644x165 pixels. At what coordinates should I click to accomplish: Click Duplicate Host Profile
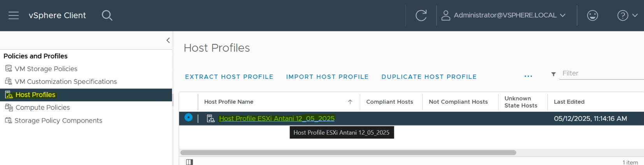pos(429,77)
